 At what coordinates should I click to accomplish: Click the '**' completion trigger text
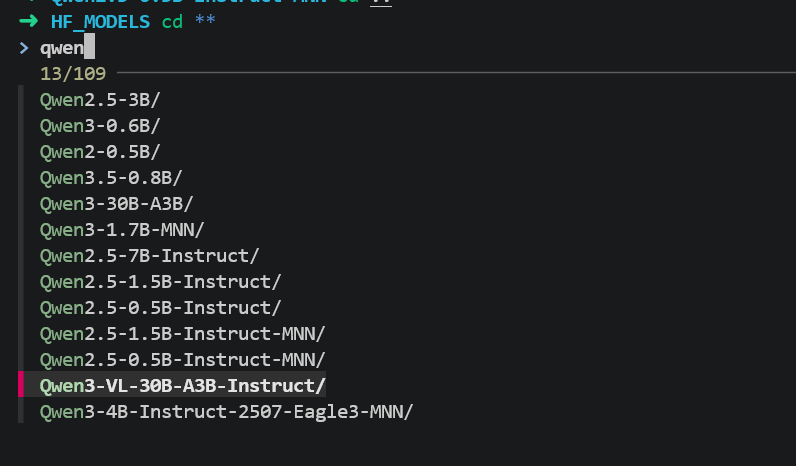205,21
